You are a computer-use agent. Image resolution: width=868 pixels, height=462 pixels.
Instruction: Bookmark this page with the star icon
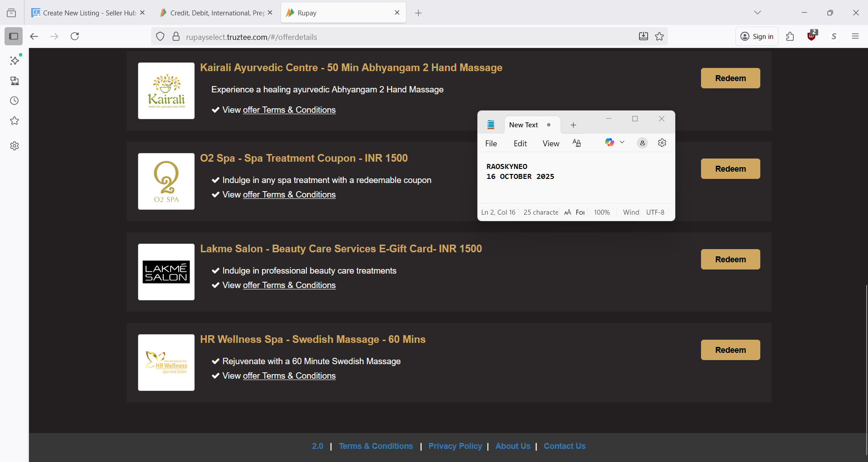(659, 36)
